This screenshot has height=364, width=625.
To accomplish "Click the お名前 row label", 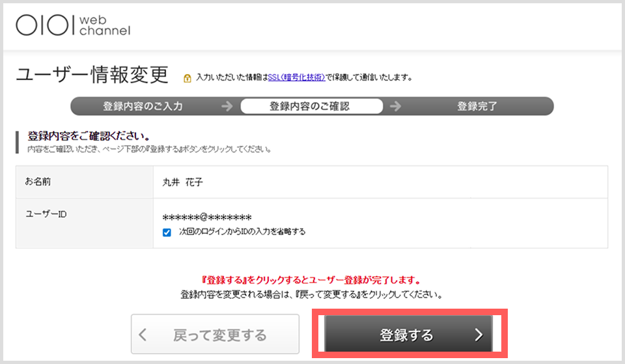I will (38, 182).
